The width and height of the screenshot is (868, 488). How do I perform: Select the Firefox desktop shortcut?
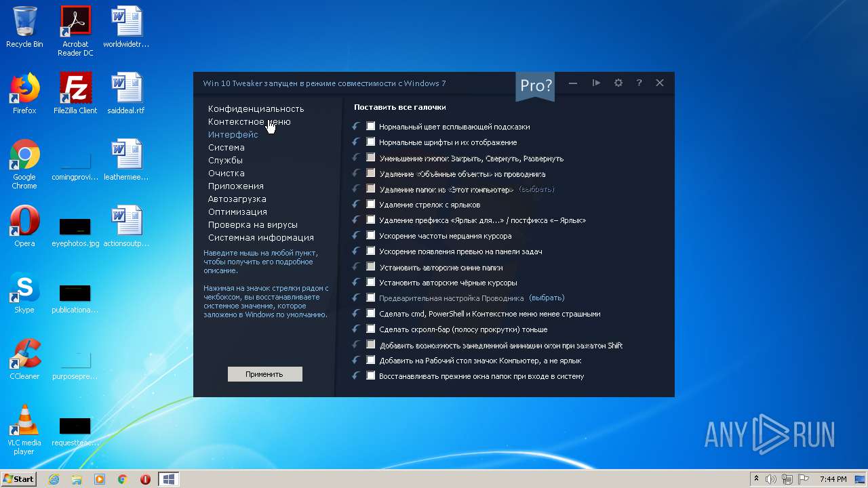(24, 94)
